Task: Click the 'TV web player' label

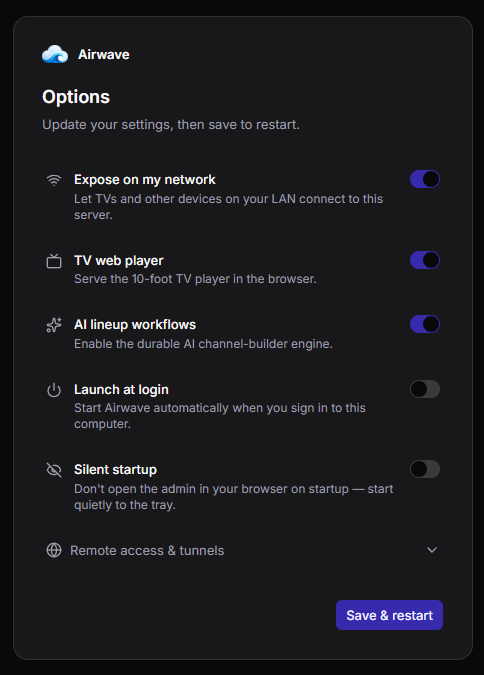Action: (119, 261)
